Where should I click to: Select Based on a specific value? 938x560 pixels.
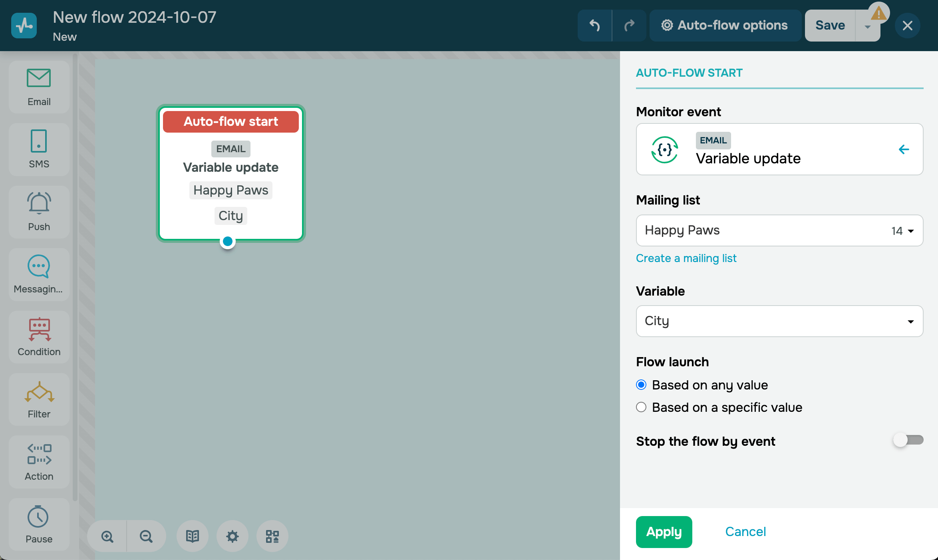(641, 407)
